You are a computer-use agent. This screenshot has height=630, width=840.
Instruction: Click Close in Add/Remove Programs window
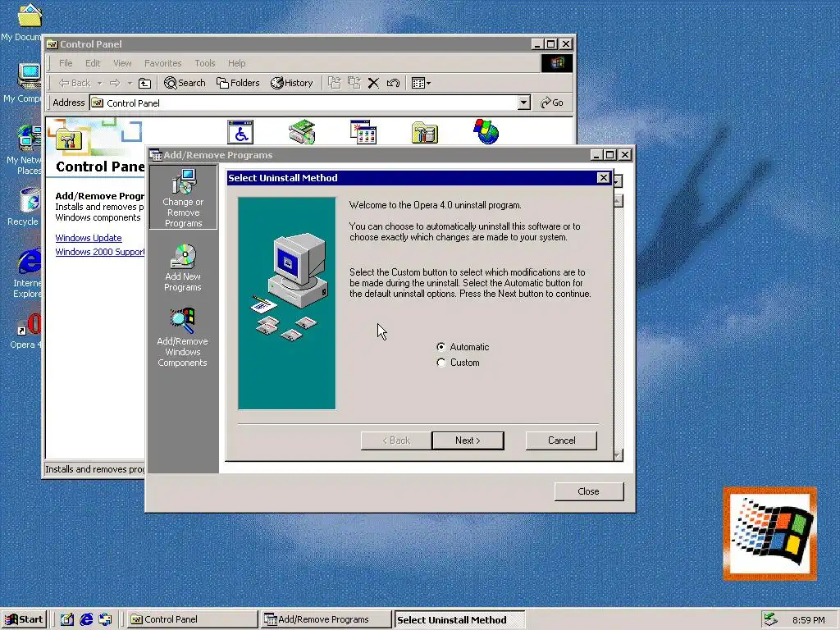589,491
